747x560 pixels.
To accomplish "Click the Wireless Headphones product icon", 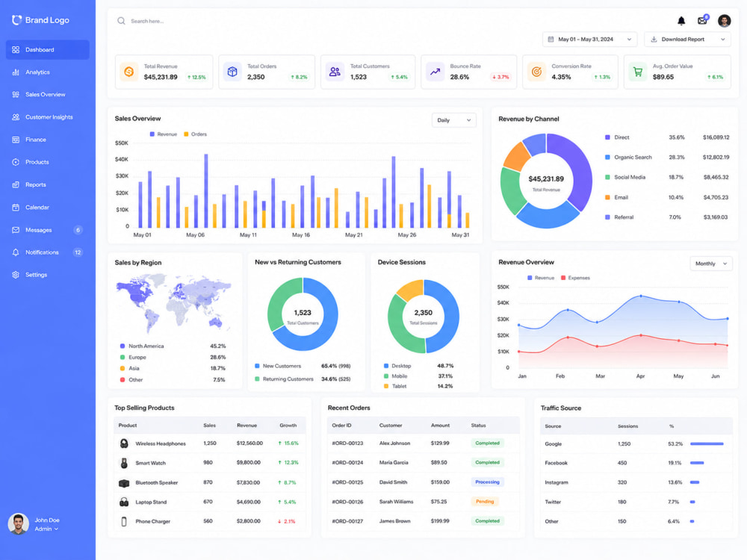I will tap(124, 444).
